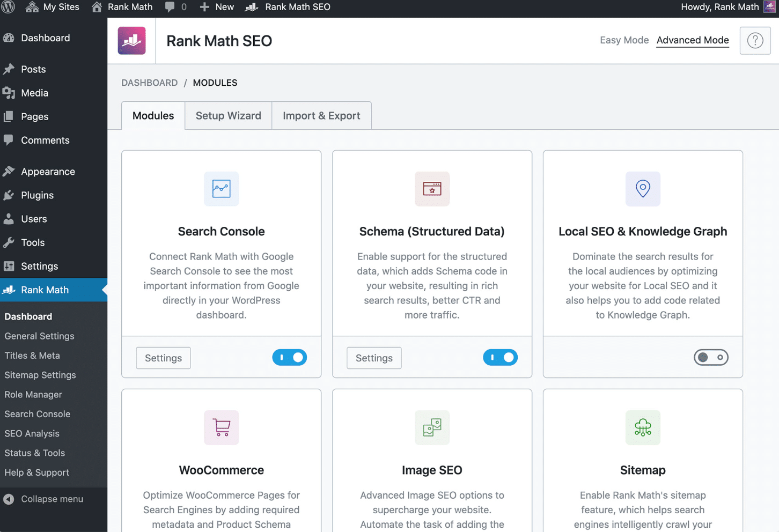Screen dimensions: 779x532
Task: Click Howdy, Rank Math account text
Action: (x=720, y=7)
